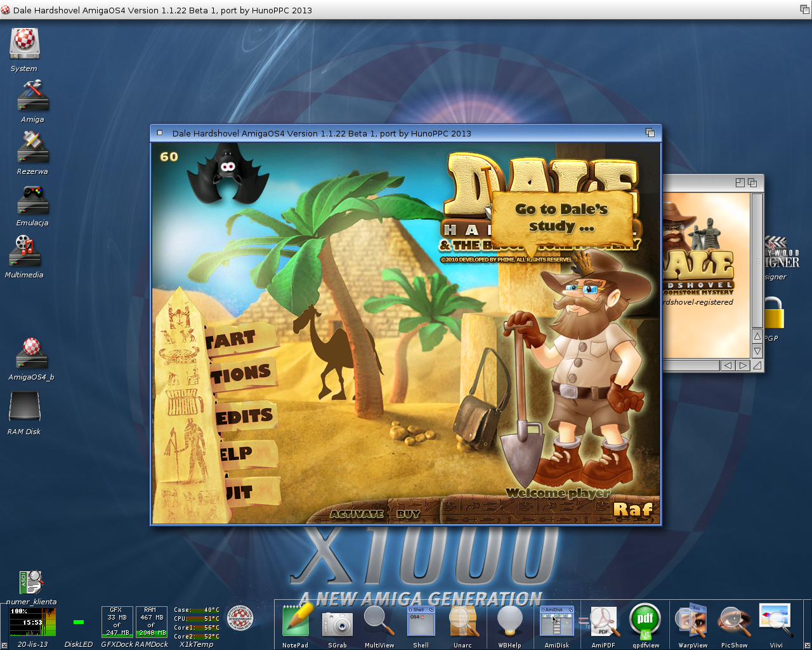Open the Shell dock icon
This screenshot has width=812, height=650.
pyautogui.click(x=421, y=621)
